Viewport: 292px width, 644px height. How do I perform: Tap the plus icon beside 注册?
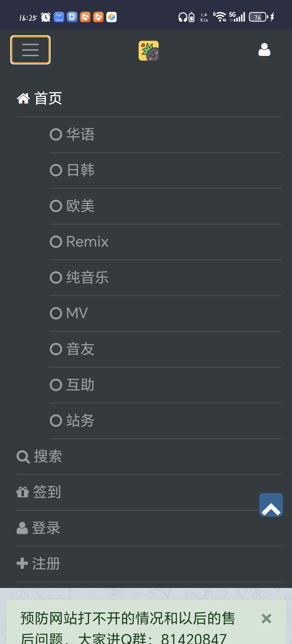tap(22, 563)
